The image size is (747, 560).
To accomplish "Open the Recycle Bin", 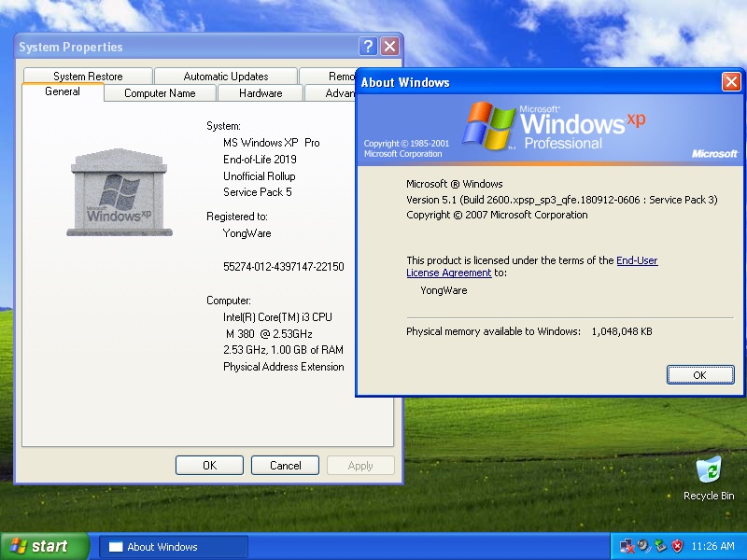I will pyautogui.click(x=709, y=471).
